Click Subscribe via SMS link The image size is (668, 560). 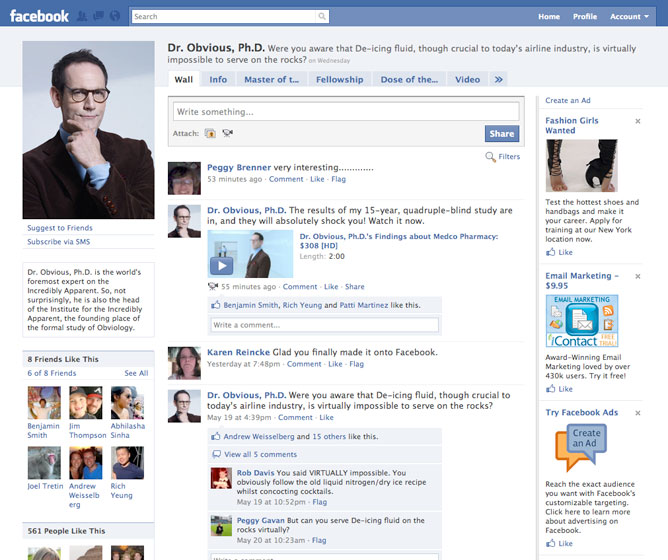(x=58, y=242)
